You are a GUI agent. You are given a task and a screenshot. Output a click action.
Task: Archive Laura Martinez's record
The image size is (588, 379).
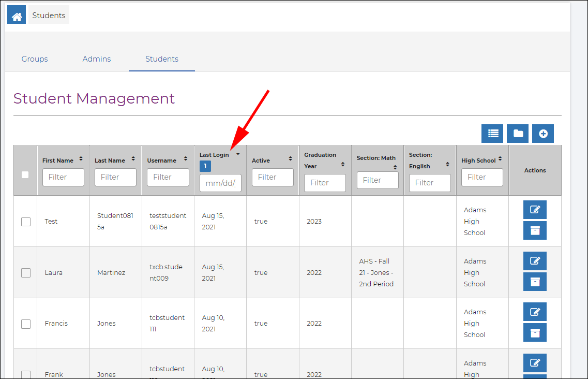click(x=535, y=282)
